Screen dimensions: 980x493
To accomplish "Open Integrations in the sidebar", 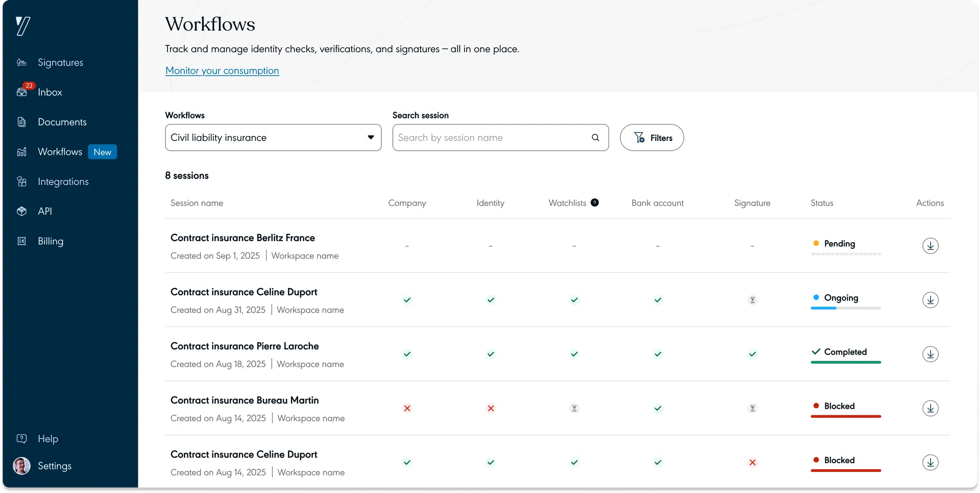I will [63, 181].
